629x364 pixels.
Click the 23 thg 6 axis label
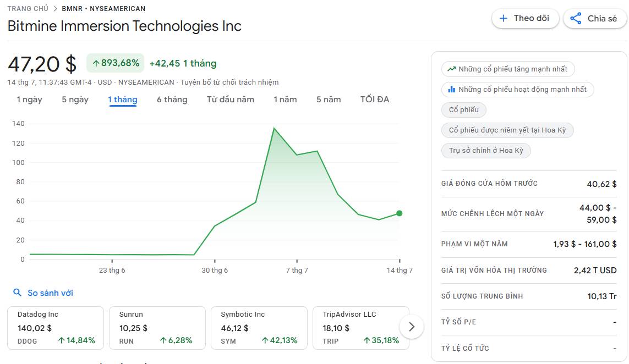click(112, 270)
